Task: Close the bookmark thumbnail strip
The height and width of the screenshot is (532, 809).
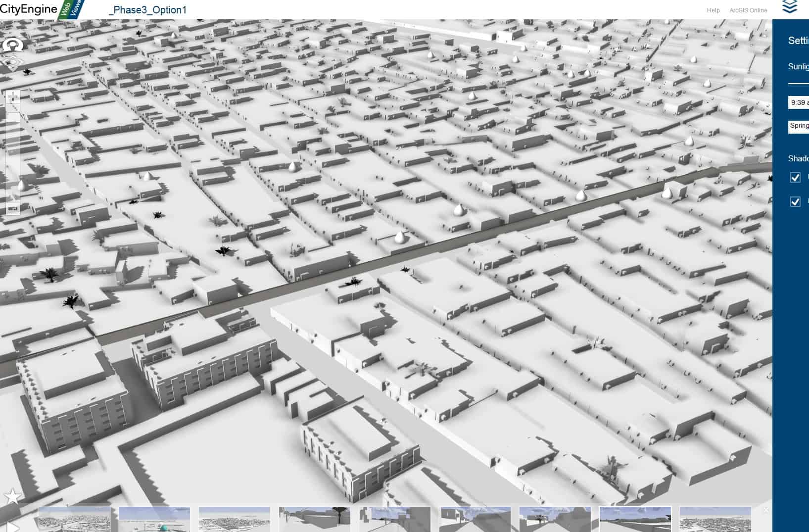Action: pos(766,510)
